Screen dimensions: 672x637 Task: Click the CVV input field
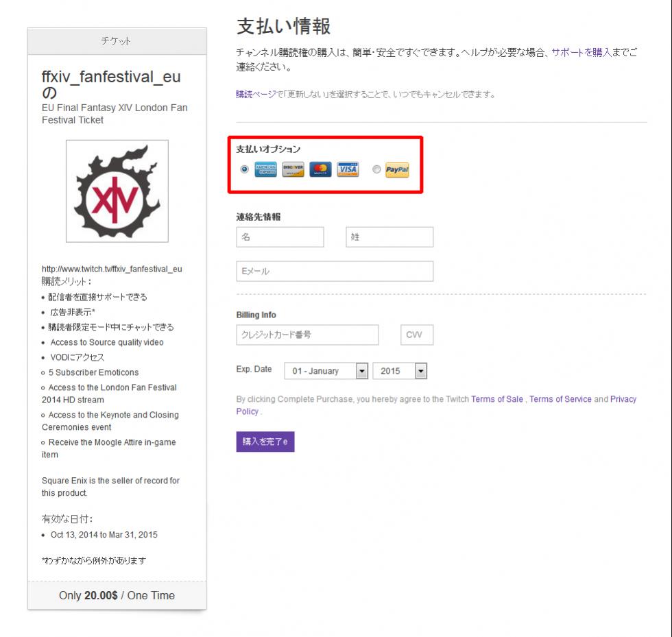(x=417, y=335)
